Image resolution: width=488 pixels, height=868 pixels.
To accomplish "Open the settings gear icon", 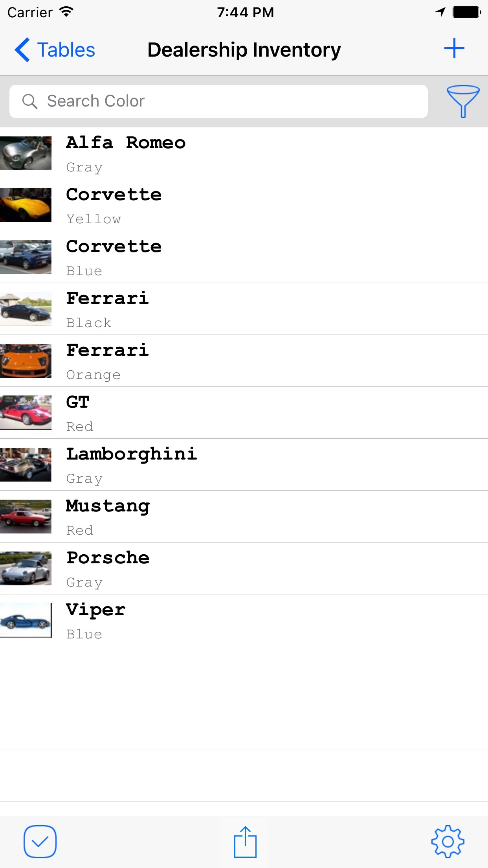I will click(448, 842).
